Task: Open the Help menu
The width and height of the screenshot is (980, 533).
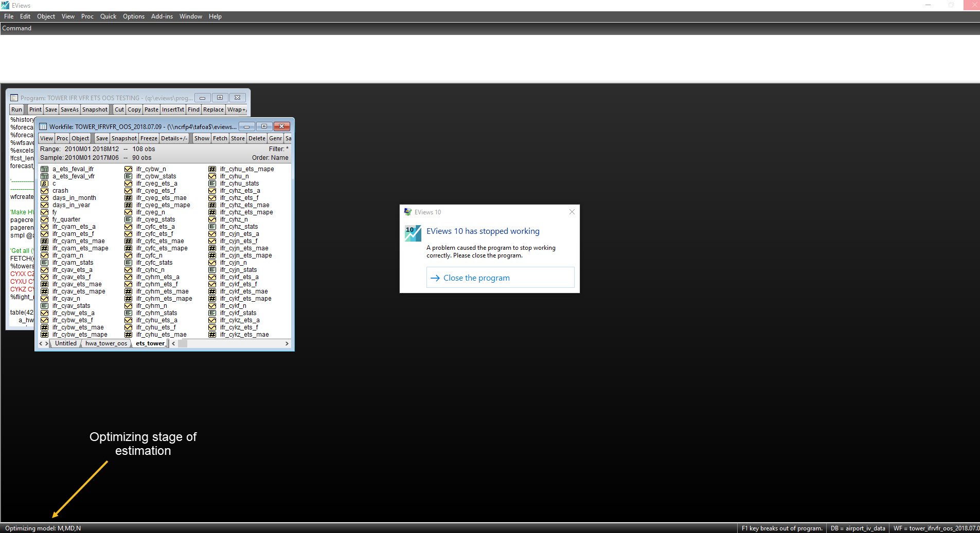Action: pyautogui.click(x=215, y=16)
